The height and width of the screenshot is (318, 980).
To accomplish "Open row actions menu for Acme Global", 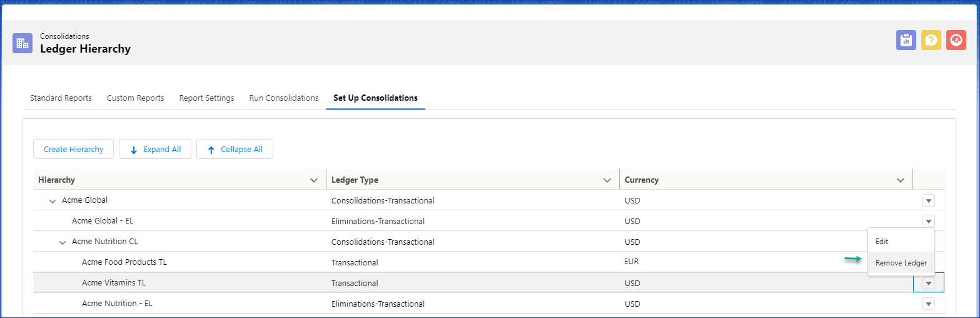I will pos(929,200).
